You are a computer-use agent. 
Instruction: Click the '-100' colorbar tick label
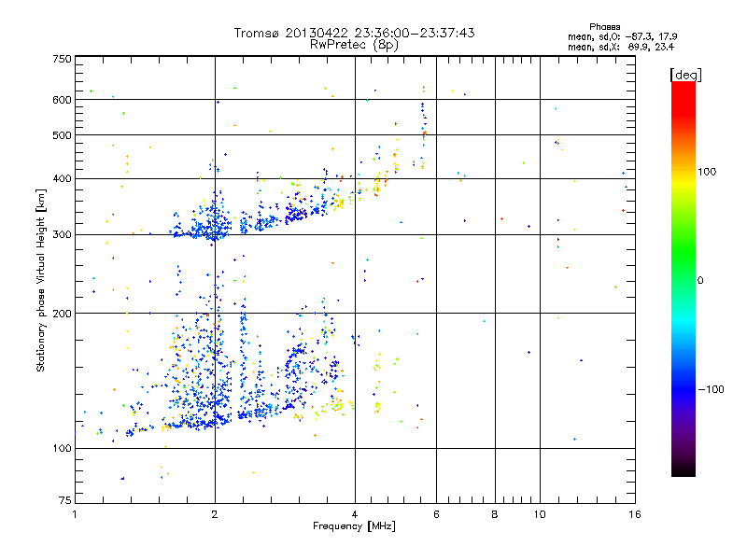coord(712,389)
